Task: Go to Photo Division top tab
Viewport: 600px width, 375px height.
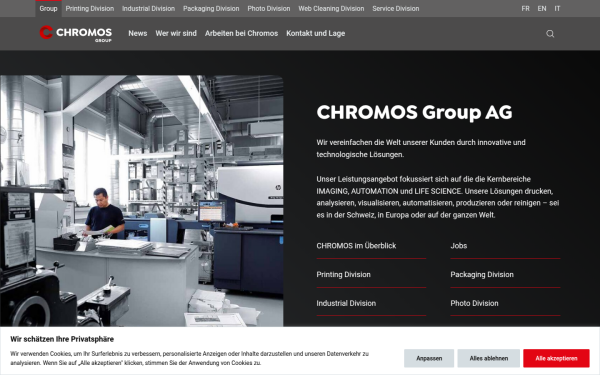Action: coord(269,8)
